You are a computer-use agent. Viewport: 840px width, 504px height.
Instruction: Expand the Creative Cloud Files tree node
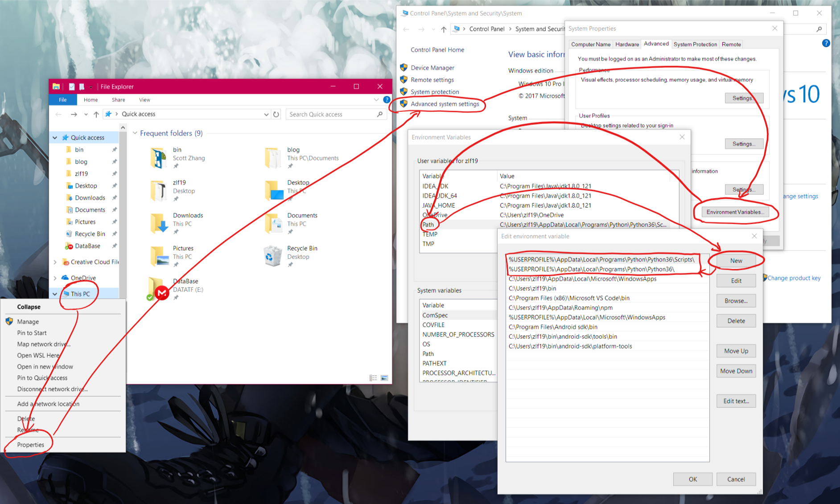click(x=55, y=262)
